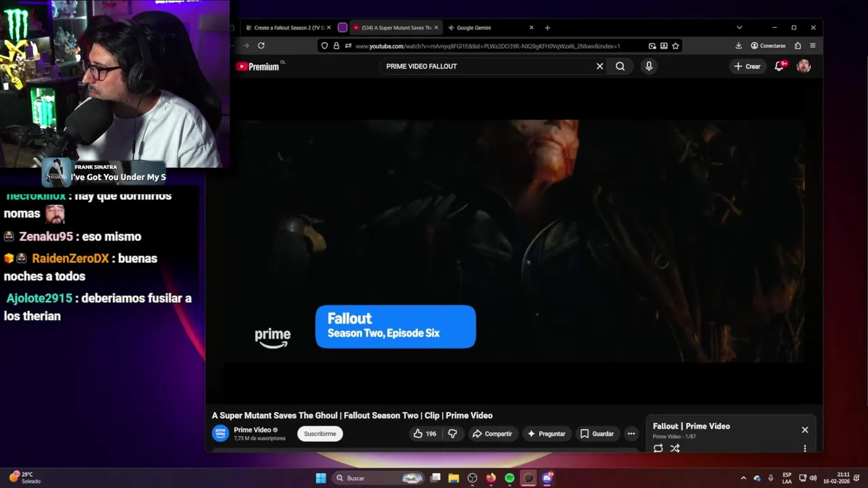Viewport: 868px width, 488px height.
Task: Bookmark this page with the star icon
Action: coord(675,46)
